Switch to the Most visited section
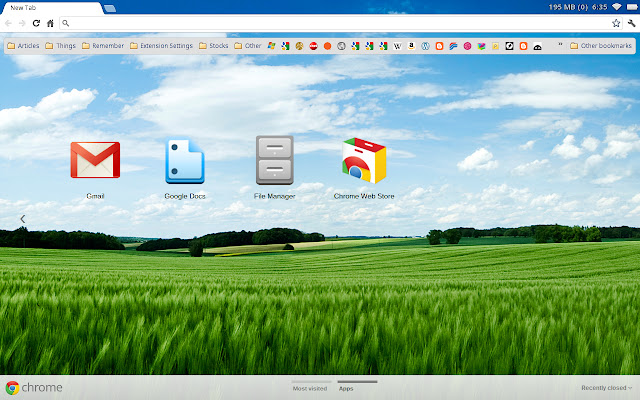 coord(310,388)
